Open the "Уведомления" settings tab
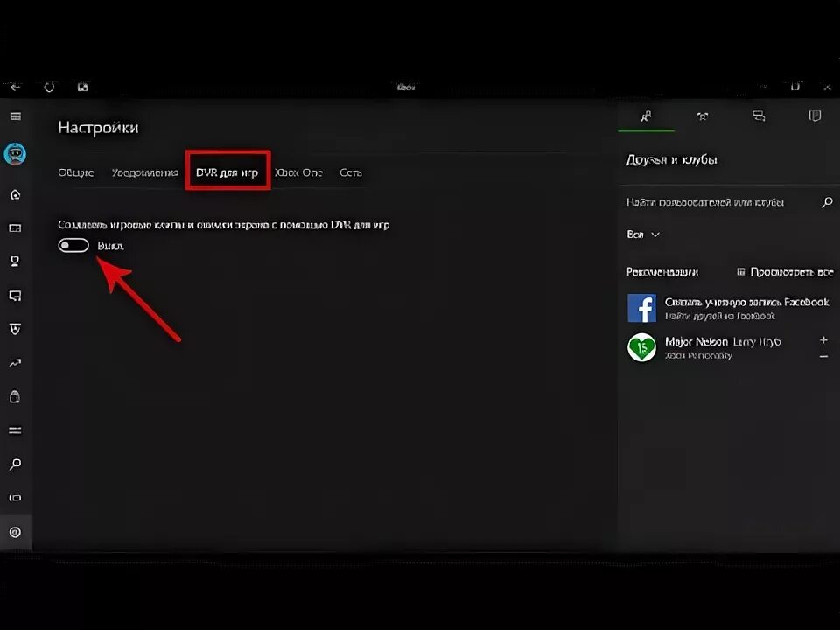Image resolution: width=840 pixels, height=630 pixels. pyautogui.click(x=144, y=172)
